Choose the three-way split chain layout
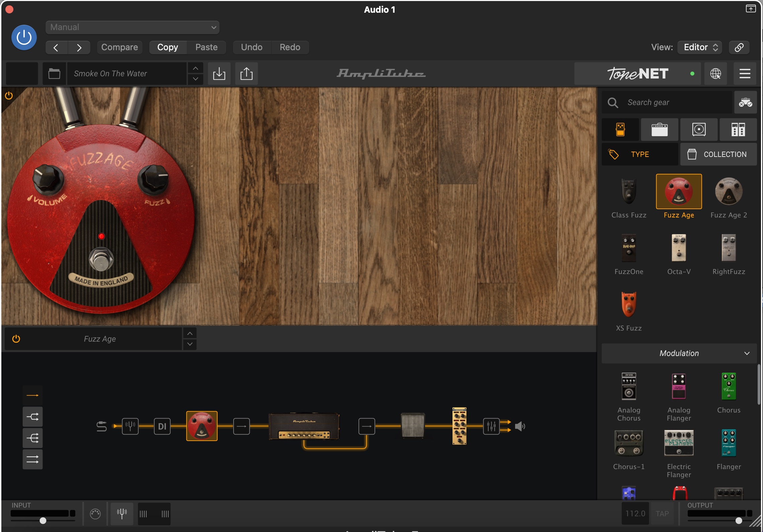The width and height of the screenshot is (763, 532). tap(32, 438)
